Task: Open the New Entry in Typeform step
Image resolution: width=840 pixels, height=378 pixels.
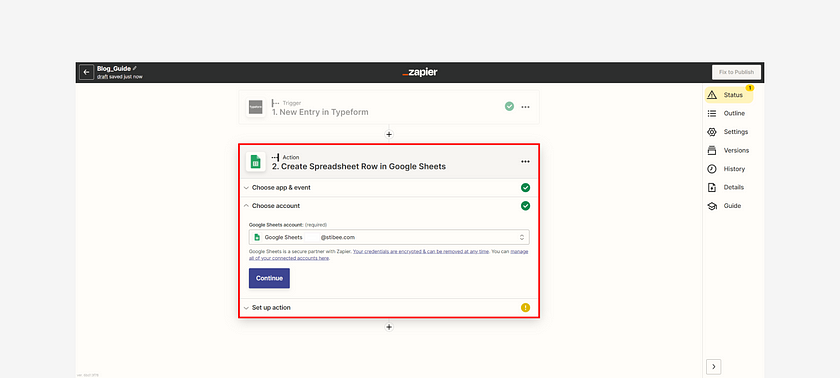Action: coord(389,107)
